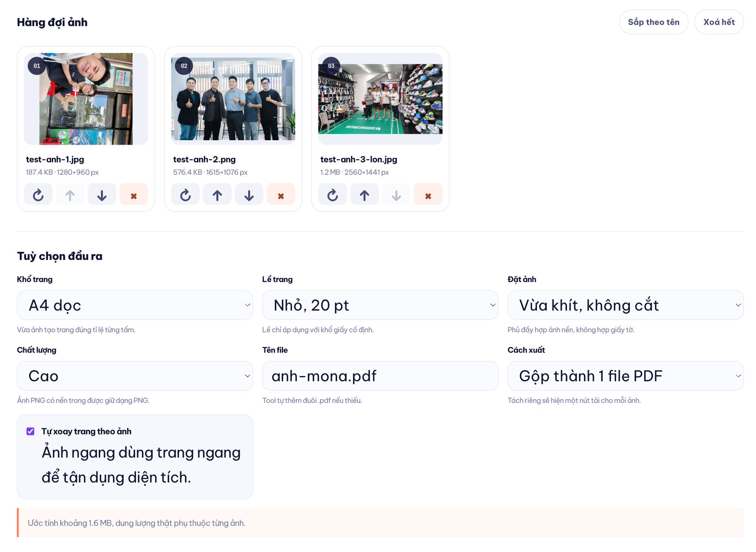Select thumbnail of test-anh-3-lon.jpg
Screen dimensions: 756x552
[x=381, y=99]
